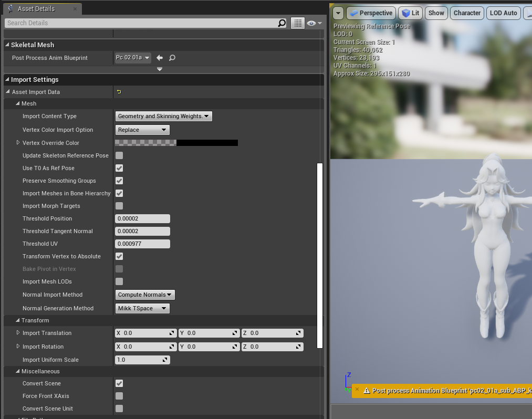Screen dimensions: 532x419
Task: Expand Import Translation row
Action: 18,333
